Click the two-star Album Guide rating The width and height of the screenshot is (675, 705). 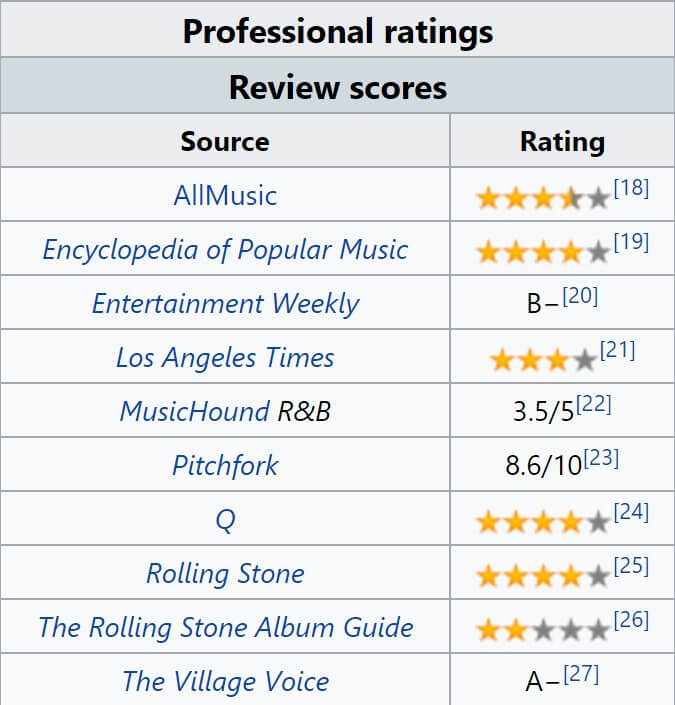pyautogui.click(x=543, y=630)
